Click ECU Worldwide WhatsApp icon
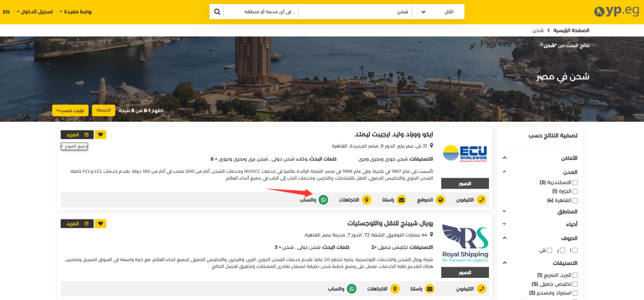This screenshot has height=300, width=644. pos(324,200)
